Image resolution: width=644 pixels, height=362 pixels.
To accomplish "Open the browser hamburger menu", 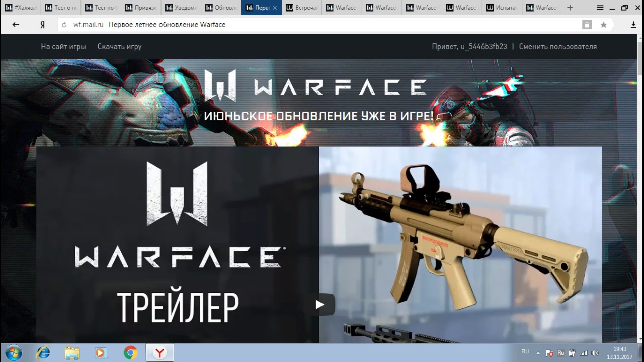I will pyautogui.click(x=600, y=8).
